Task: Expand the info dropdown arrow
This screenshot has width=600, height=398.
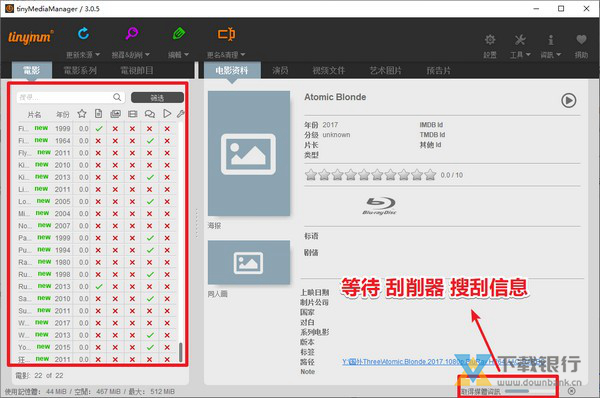Action: (x=558, y=55)
